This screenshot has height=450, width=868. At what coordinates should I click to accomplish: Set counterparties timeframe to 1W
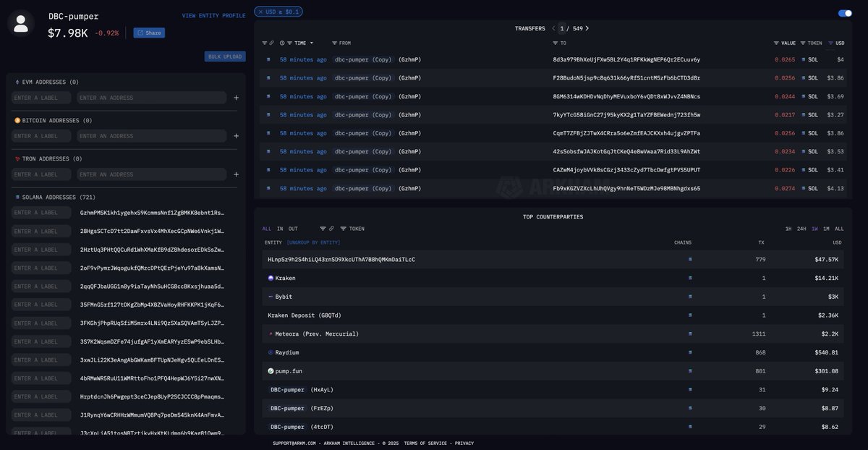click(x=814, y=229)
